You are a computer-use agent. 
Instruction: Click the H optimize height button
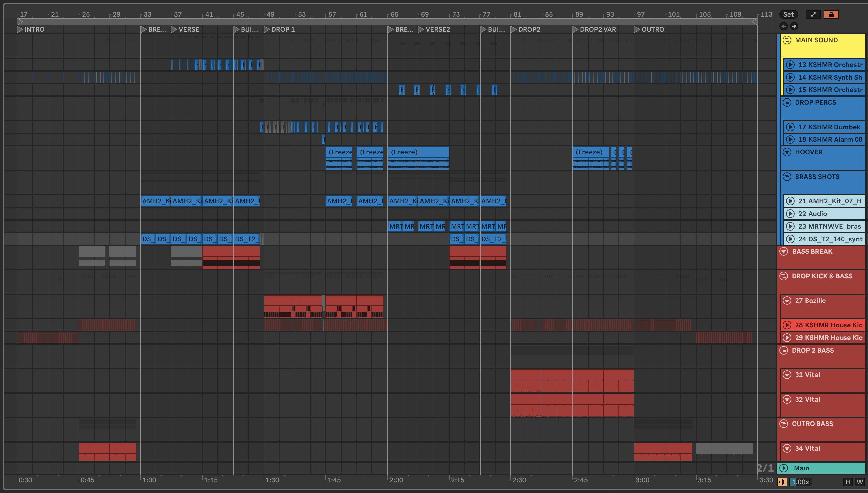[x=847, y=482]
